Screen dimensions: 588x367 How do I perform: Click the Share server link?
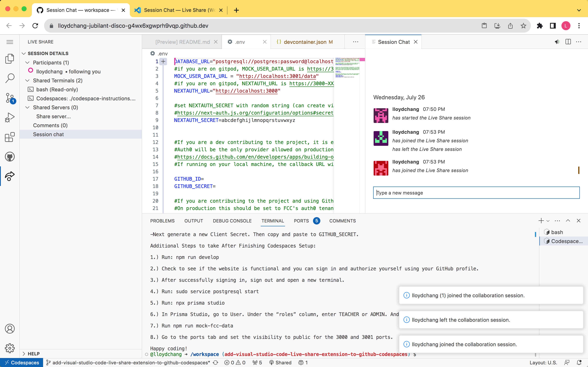pos(53,116)
